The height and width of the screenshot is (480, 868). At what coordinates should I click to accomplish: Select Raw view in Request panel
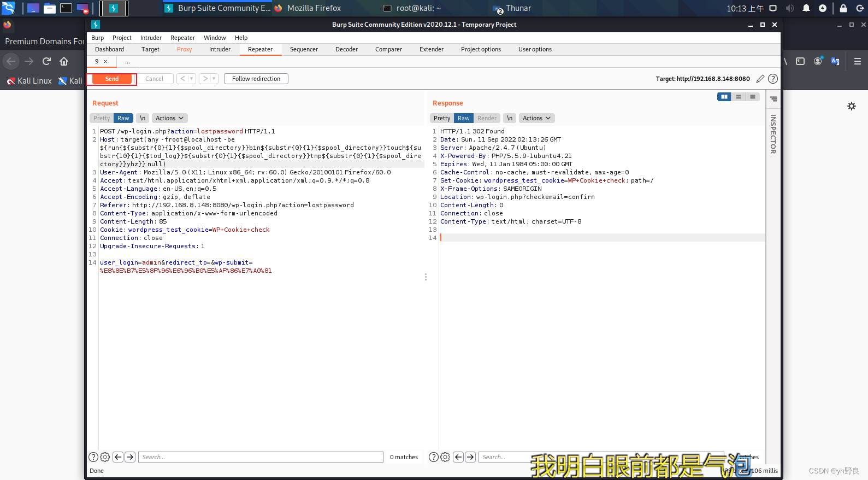(x=123, y=118)
